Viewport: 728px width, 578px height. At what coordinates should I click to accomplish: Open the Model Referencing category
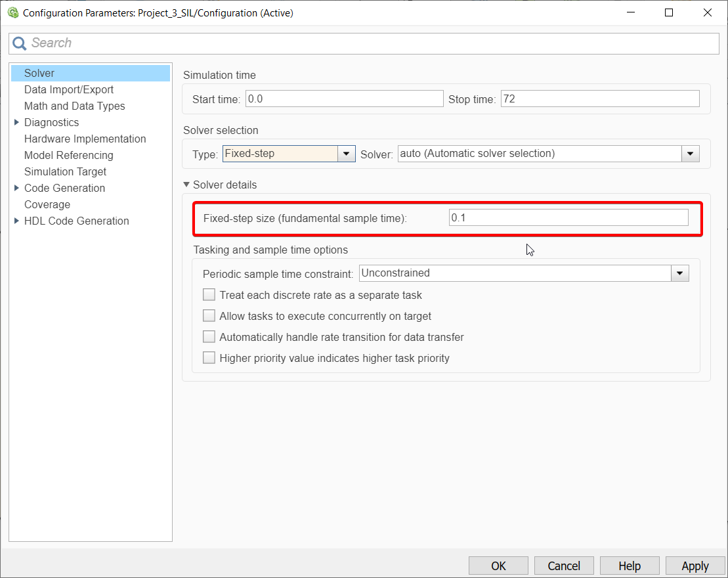coord(68,155)
